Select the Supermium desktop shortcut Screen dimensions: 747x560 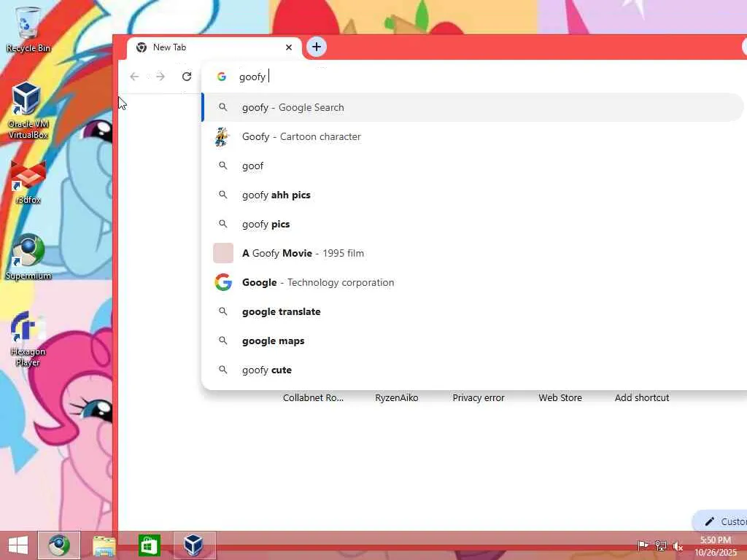pyautogui.click(x=28, y=257)
